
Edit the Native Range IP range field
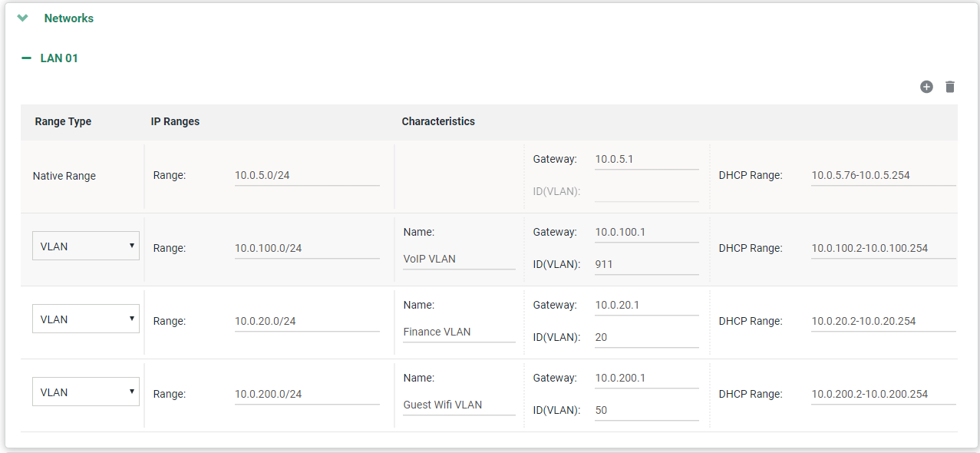(x=307, y=175)
